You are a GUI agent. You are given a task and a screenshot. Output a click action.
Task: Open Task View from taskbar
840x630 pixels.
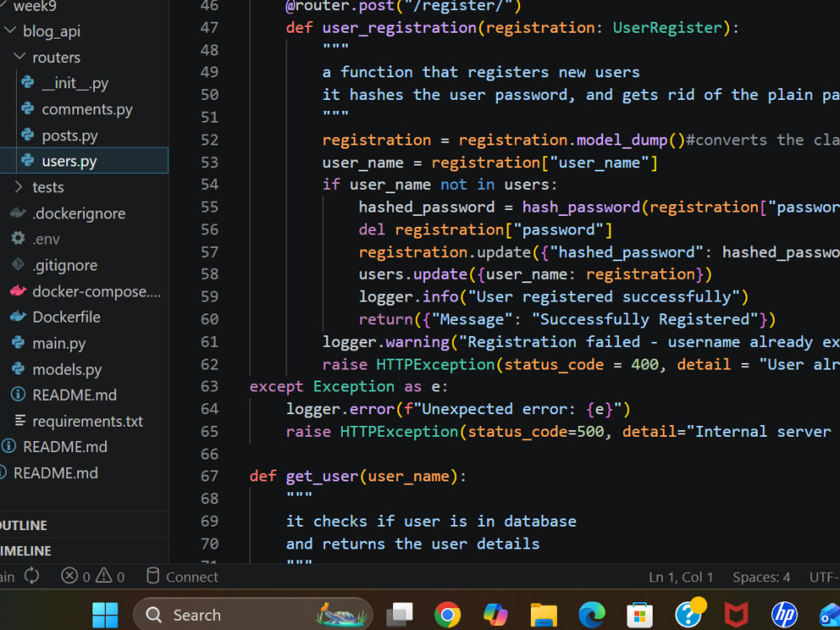(x=400, y=615)
